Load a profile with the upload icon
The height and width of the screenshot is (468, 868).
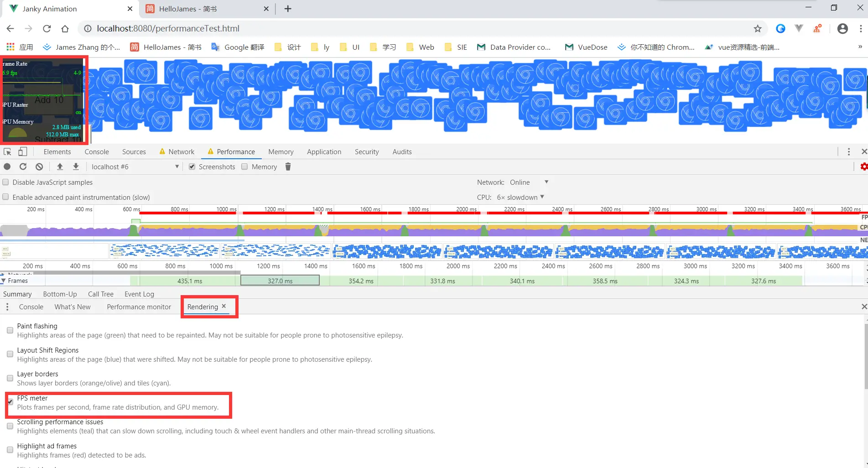point(60,167)
